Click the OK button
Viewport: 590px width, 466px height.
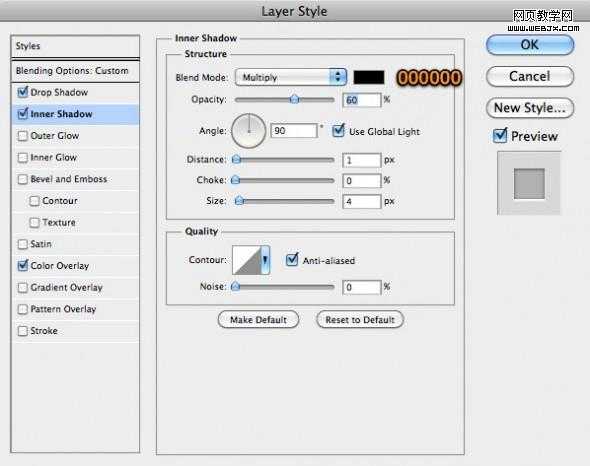tap(530, 45)
